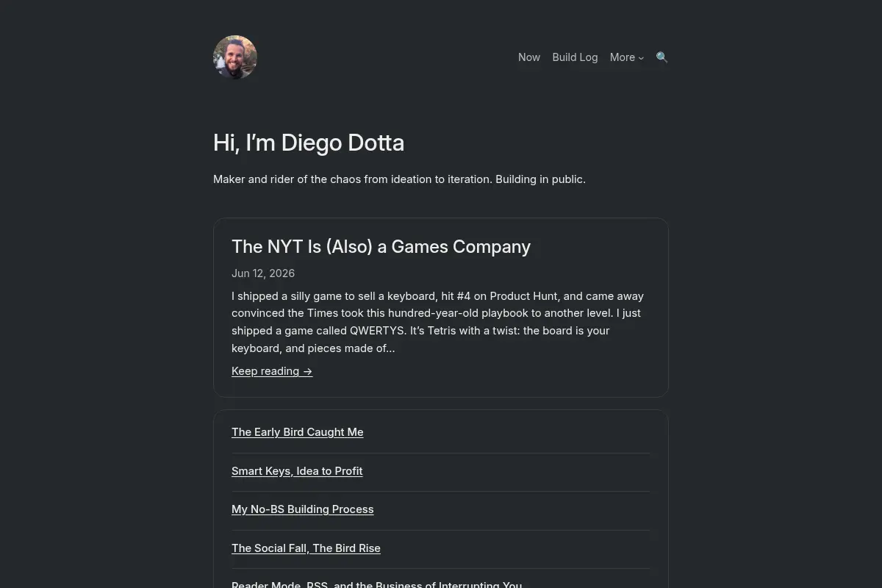The height and width of the screenshot is (588, 882).
Task: Click the arrow after Keep reading
Action: 308,371
